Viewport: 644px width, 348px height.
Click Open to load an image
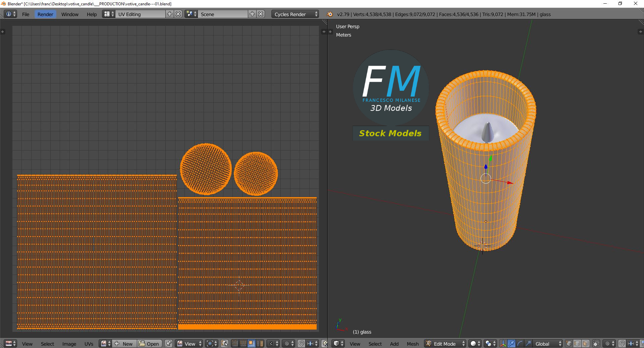[x=150, y=344]
